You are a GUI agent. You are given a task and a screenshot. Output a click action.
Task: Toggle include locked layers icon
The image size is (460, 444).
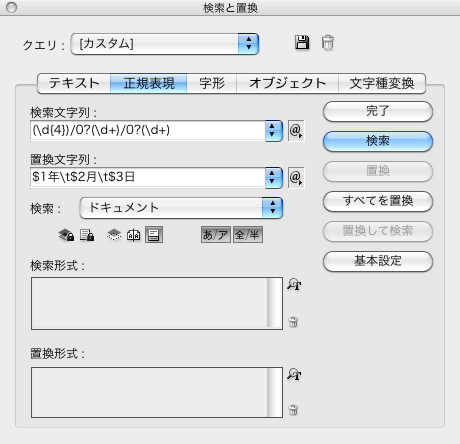pyautogui.click(x=66, y=235)
